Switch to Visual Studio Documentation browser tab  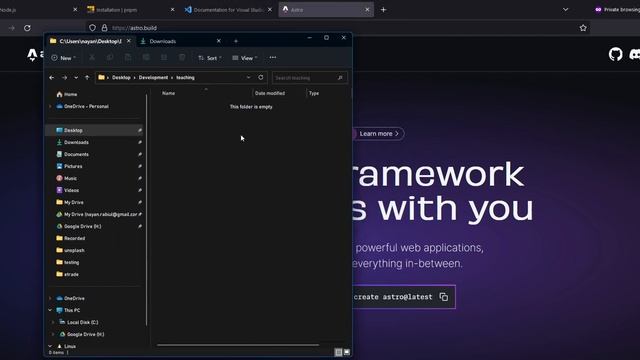[x=228, y=9]
